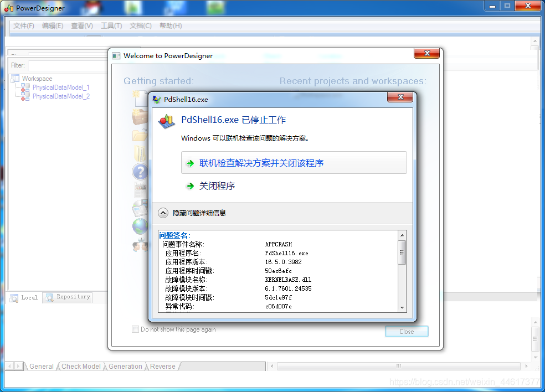The image size is (545, 392).
Task: Click the Close button in Welcome dialog
Action: pyautogui.click(x=407, y=332)
